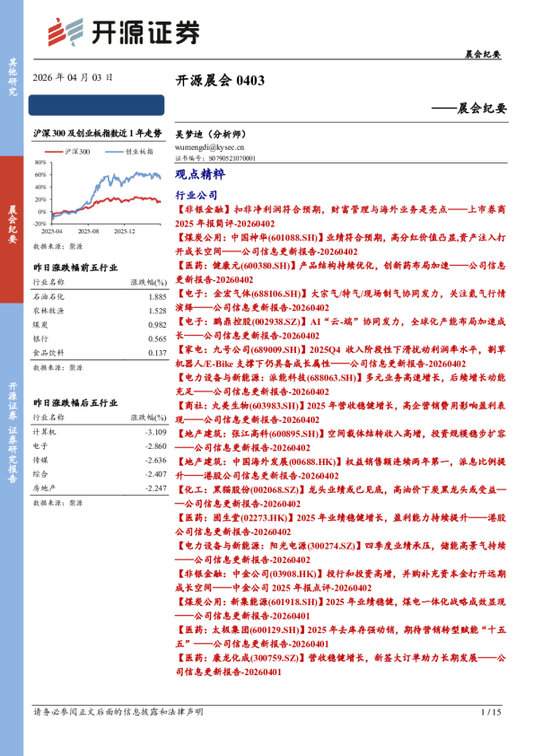
Task: Open the 康龙化成(300759.SZ) report entry
Action: pyautogui.click(x=340, y=664)
